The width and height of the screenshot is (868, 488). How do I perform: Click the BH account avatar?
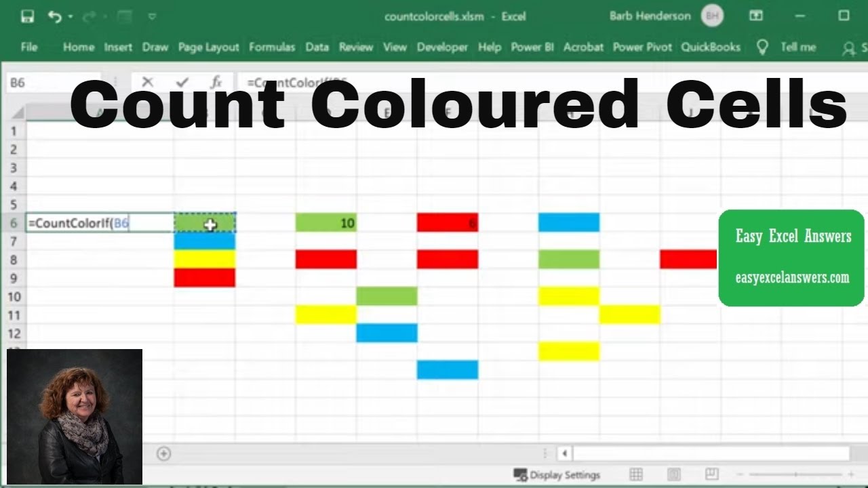click(712, 16)
